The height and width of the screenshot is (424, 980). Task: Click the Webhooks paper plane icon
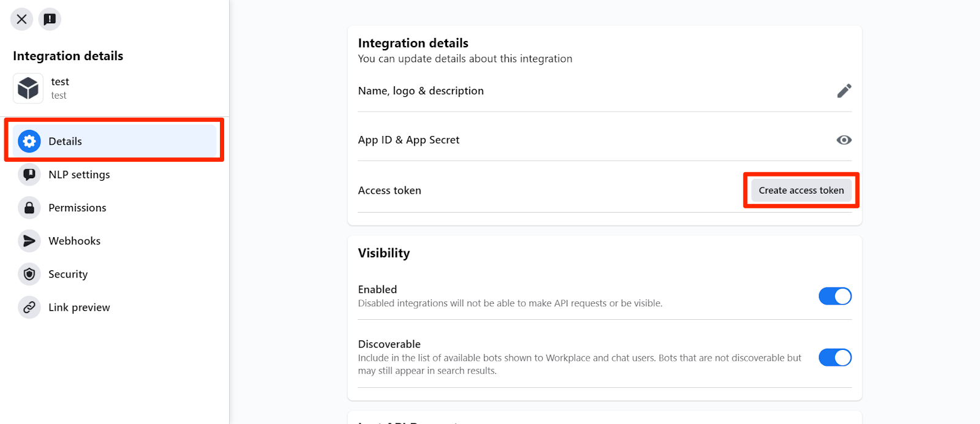[29, 241]
